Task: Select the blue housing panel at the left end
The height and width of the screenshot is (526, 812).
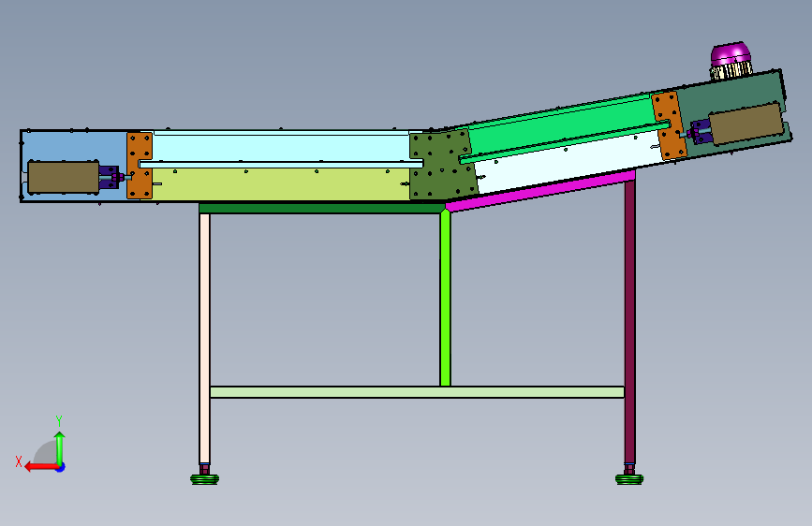Action: click(x=74, y=146)
